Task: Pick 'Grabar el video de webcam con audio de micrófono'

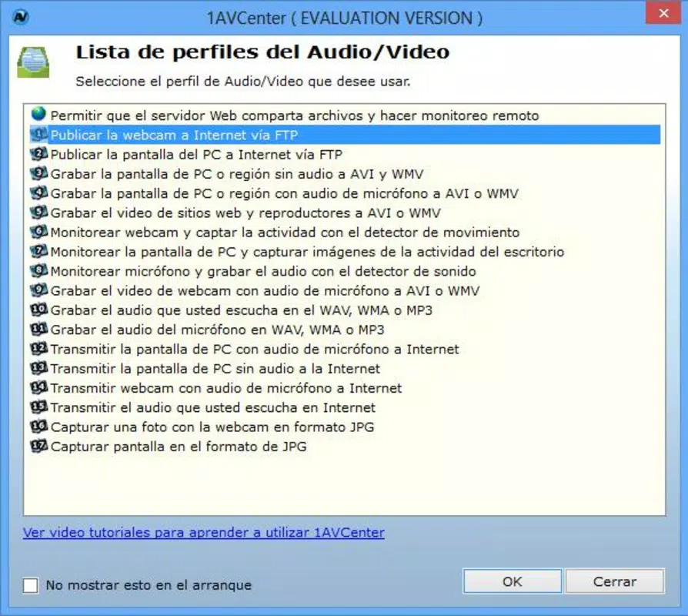Action: point(265,290)
